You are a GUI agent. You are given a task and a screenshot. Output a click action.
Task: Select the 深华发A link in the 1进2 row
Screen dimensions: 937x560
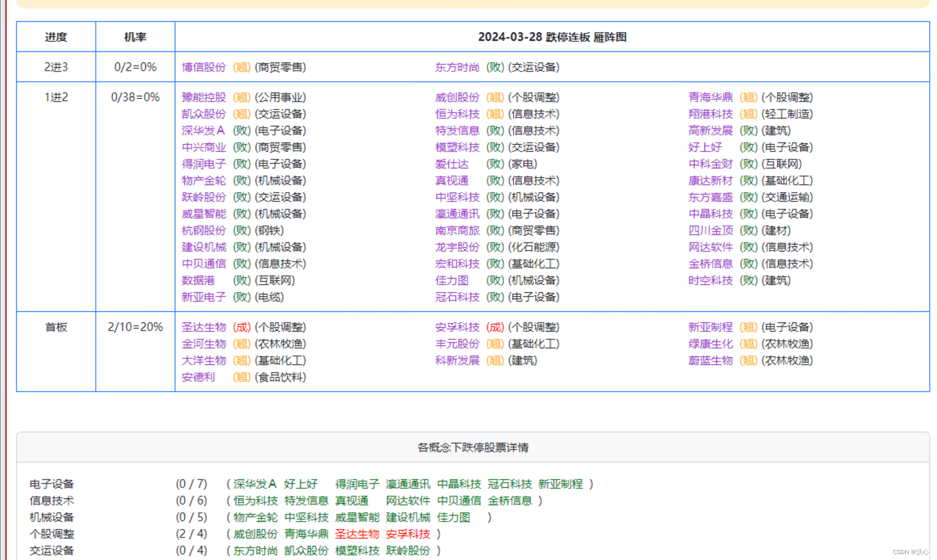pos(203,130)
